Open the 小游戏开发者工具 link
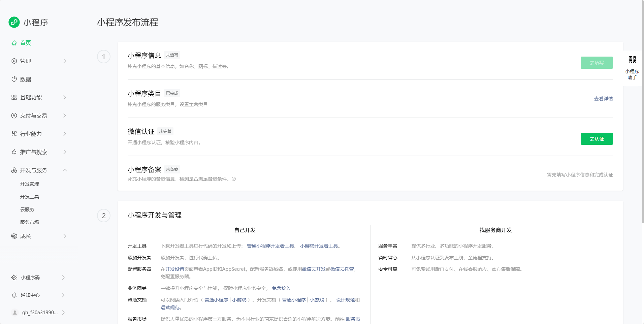Viewport: 644px width, 324px height. click(319, 246)
